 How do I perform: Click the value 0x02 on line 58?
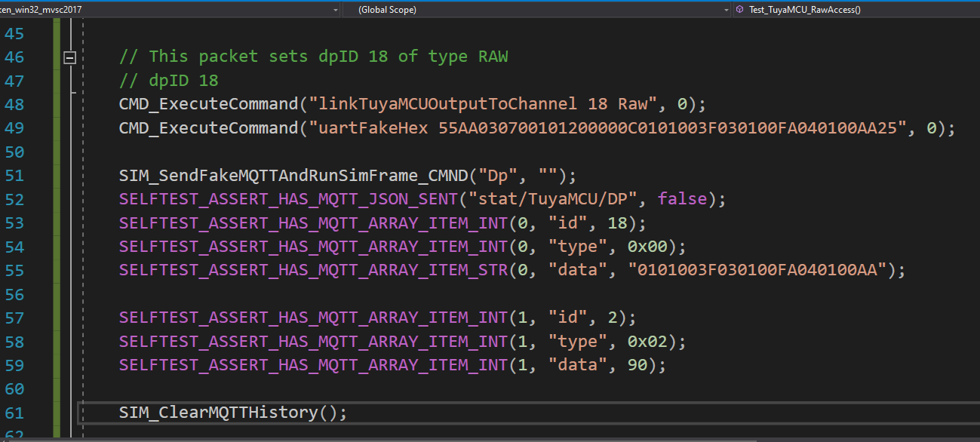click(x=647, y=342)
